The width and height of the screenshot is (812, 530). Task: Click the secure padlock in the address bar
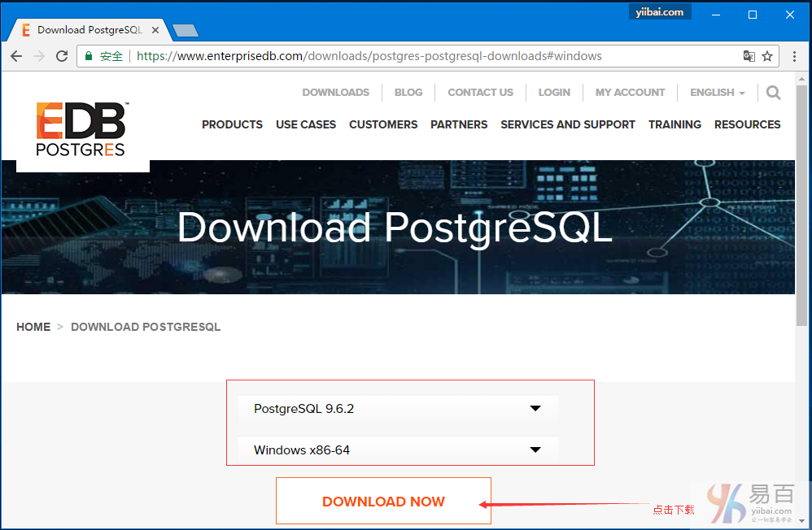(x=87, y=56)
